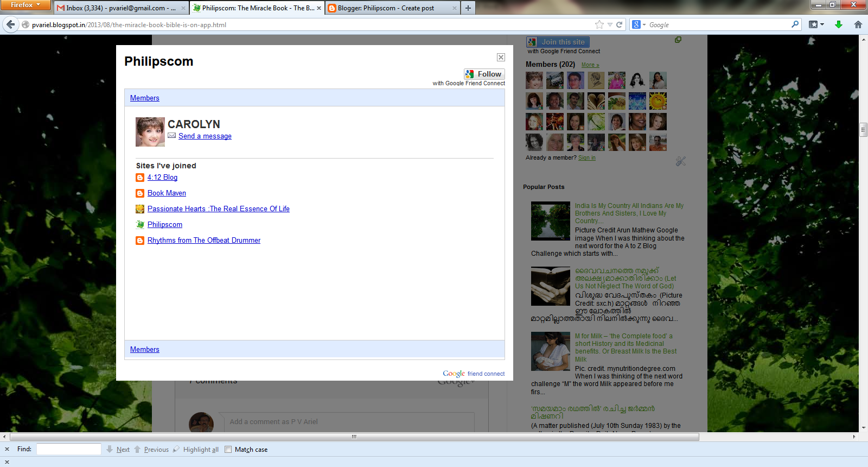Close the bottom add-on bar X
The width and height of the screenshot is (868, 467).
pyautogui.click(x=7, y=462)
